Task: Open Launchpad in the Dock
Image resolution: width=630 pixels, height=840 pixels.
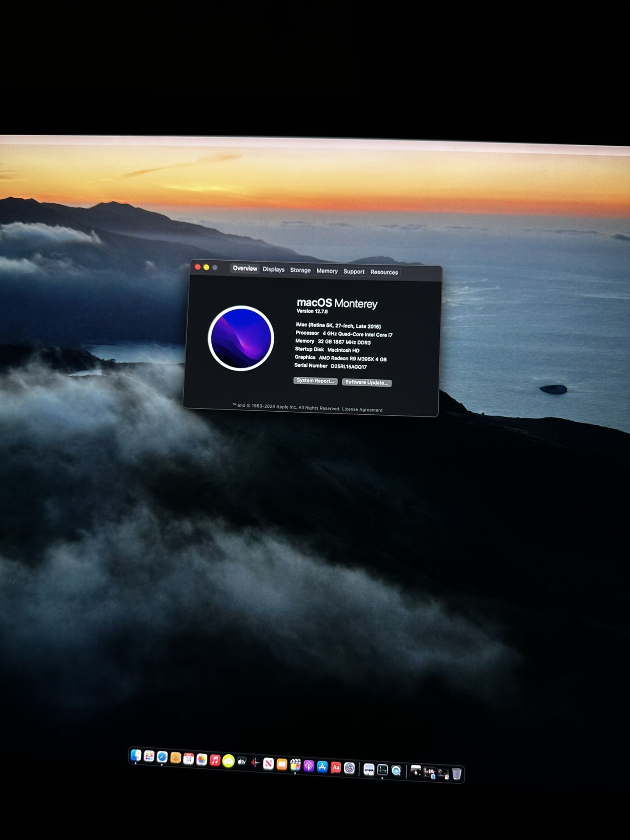Action: (x=149, y=756)
